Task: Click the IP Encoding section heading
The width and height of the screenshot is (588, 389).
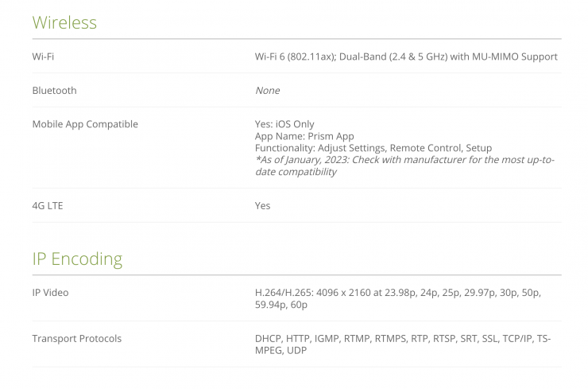Action: [77, 259]
